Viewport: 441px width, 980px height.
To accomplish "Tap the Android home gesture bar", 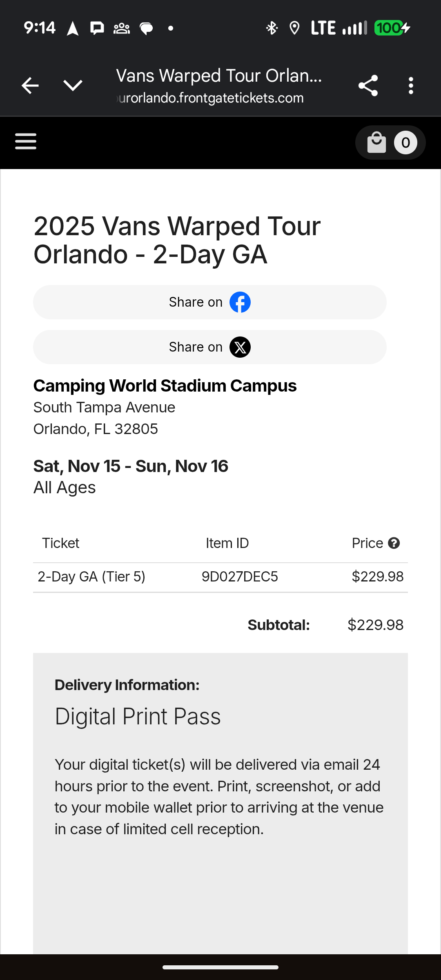I will coord(220,967).
